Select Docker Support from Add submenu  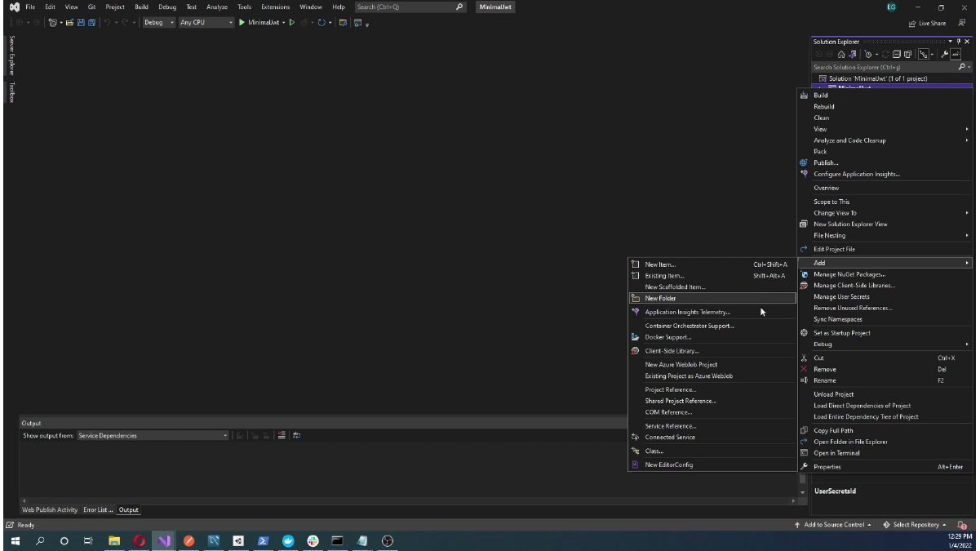[712, 337]
